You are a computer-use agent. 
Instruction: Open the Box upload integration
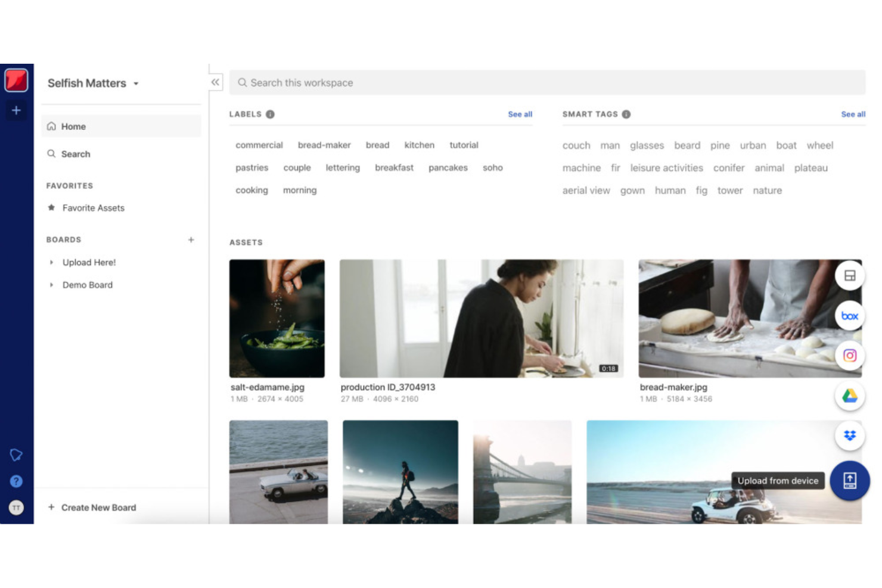[x=849, y=316]
